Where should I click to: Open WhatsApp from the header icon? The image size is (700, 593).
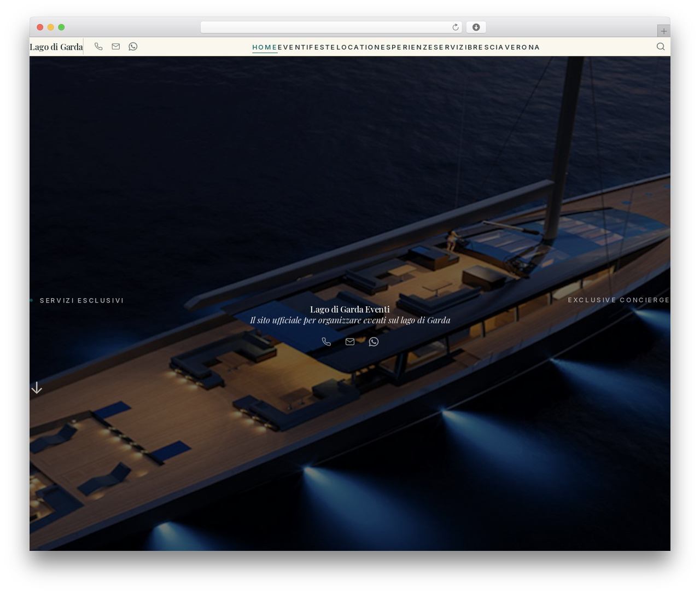[133, 46]
